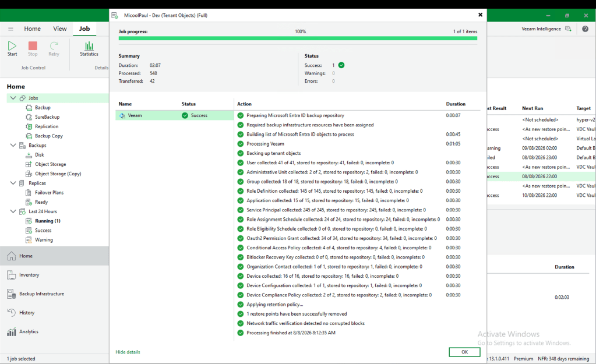The width and height of the screenshot is (596, 364).
Task: Collapse the Replicas tree node
Action: click(x=13, y=183)
